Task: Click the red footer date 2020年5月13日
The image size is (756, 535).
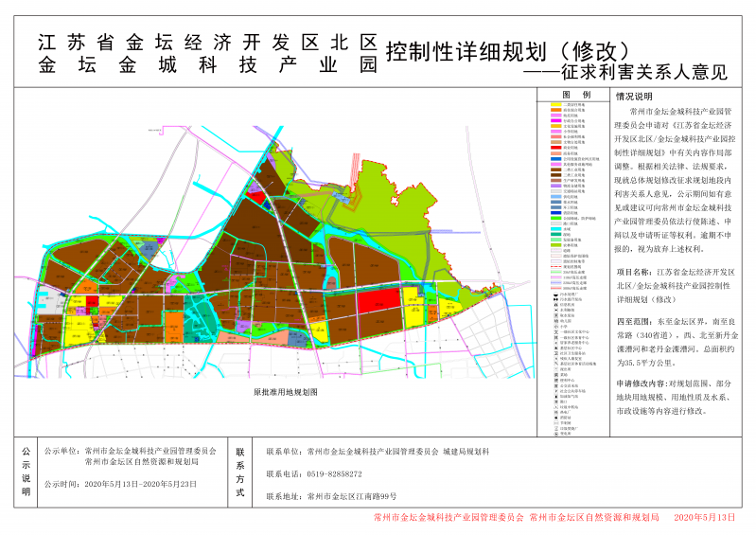Action: pos(705,518)
